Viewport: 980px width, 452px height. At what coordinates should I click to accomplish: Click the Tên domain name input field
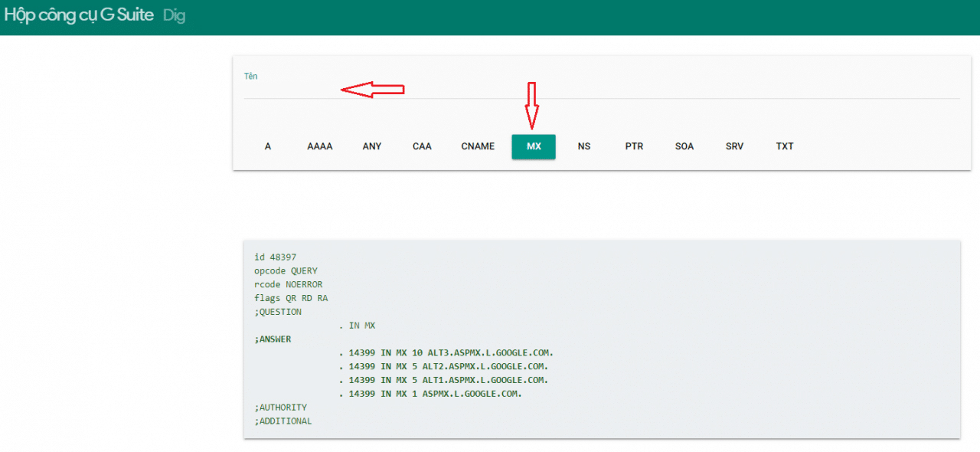tap(601, 89)
